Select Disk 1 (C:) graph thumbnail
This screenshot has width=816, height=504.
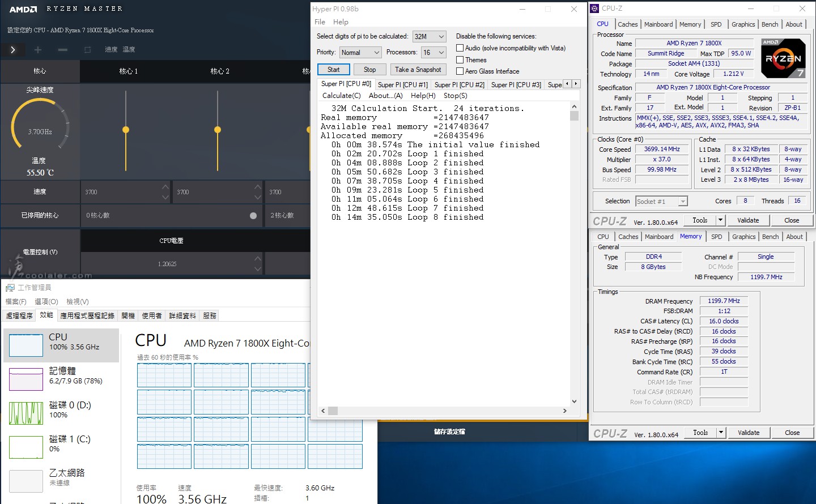[26, 447]
